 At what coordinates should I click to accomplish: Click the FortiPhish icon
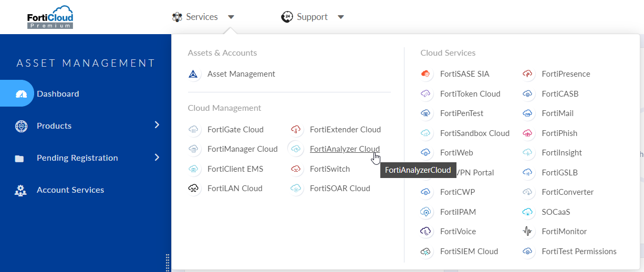528,133
